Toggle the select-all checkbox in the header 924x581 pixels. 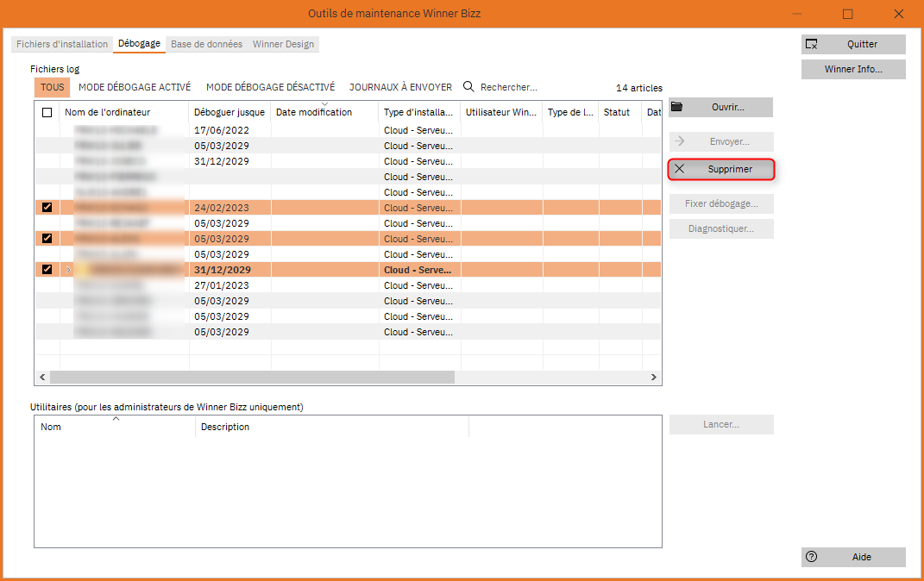[47, 112]
